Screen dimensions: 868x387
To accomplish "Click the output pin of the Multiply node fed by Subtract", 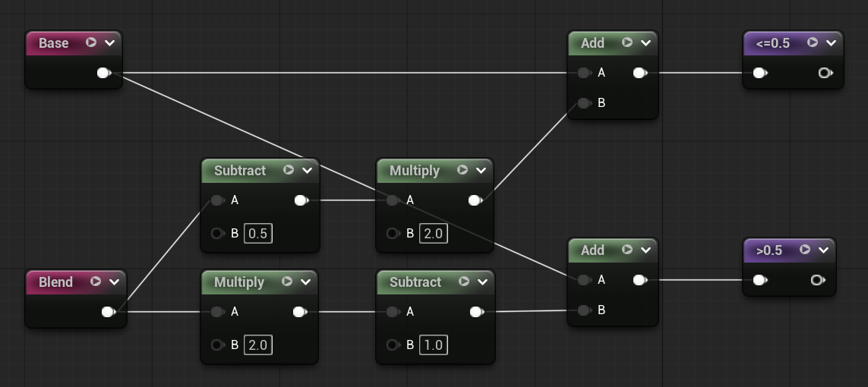I will click(x=475, y=200).
